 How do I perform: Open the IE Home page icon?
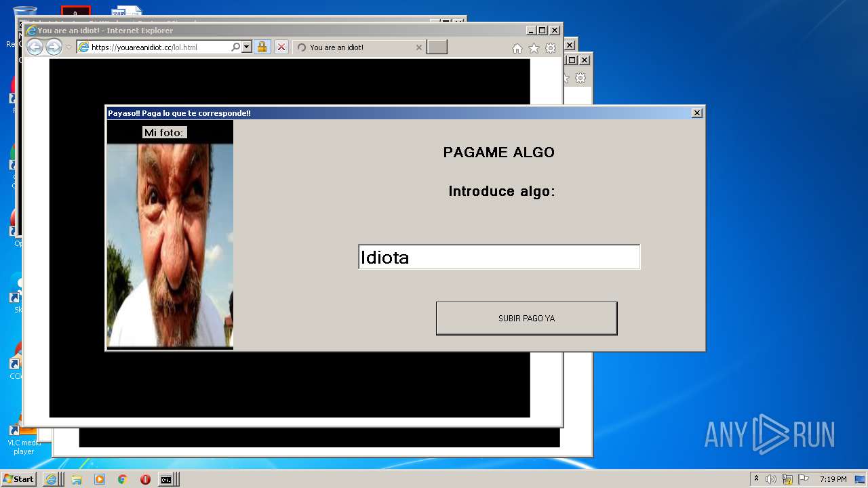coord(517,48)
